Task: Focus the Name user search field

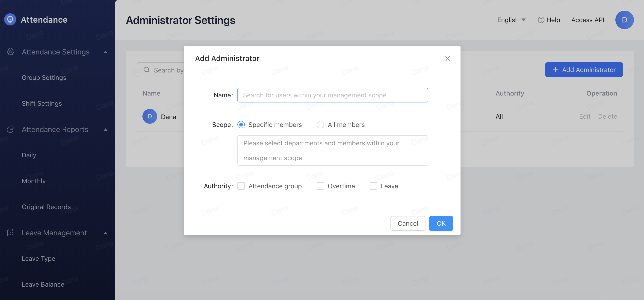Action: pyautogui.click(x=333, y=95)
